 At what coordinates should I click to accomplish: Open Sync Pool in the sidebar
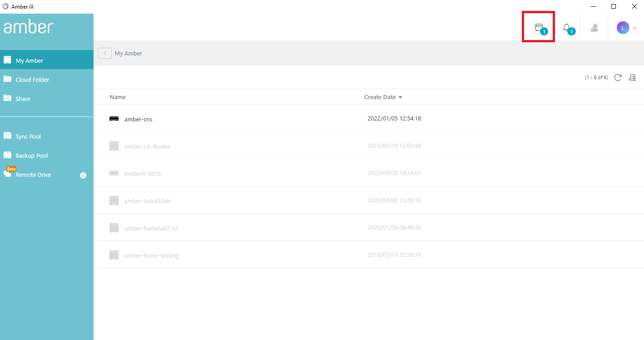click(x=47, y=136)
